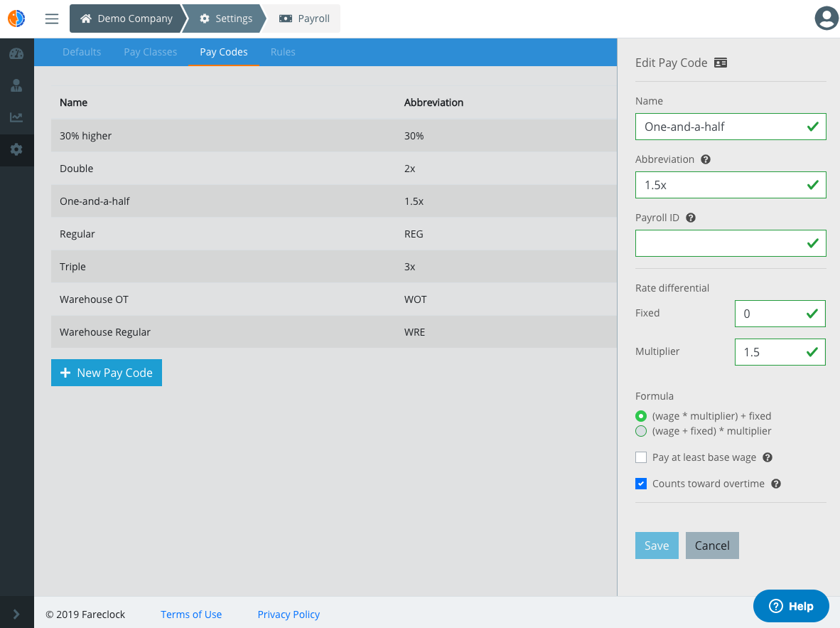Switch to the Rules tab

point(283,52)
